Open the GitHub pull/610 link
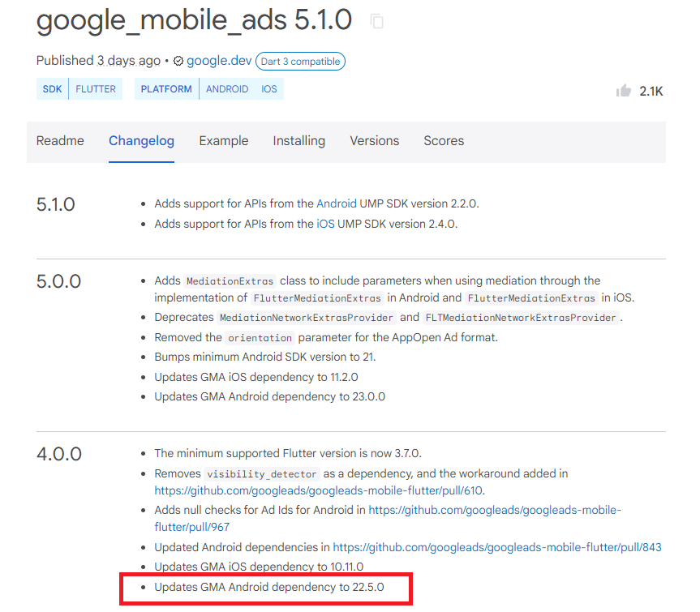Viewport: 700px width, 612px height. point(318,490)
